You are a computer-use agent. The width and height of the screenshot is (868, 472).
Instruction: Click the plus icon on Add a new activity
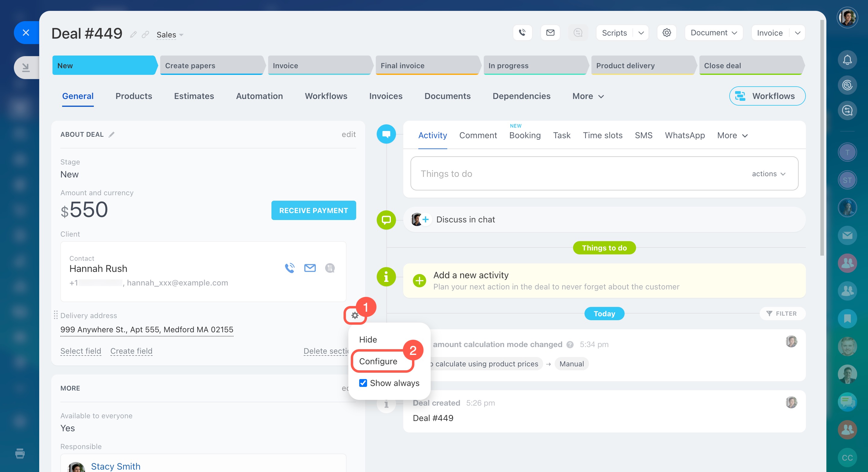coord(419,280)
